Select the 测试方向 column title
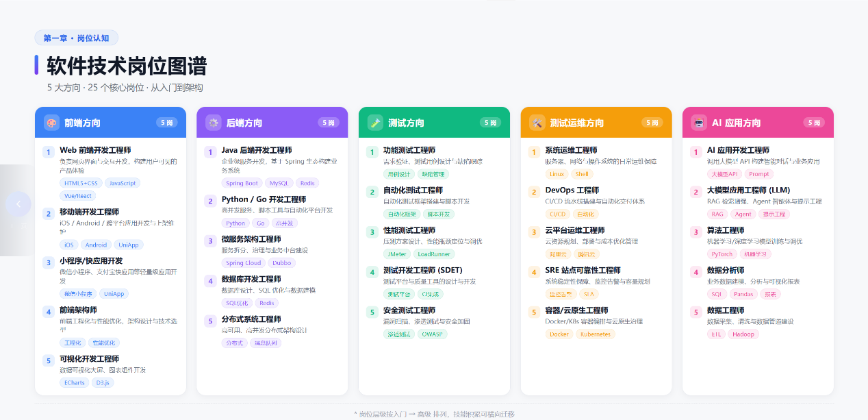The height and width of the screenshot is (420, 868). [x=407, y=123]
